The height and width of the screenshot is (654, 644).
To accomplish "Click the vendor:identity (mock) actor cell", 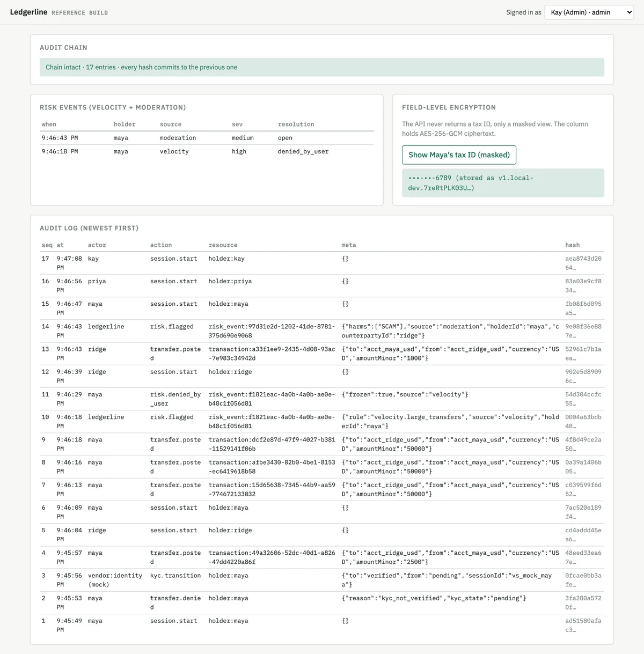I will pos(115,580).
